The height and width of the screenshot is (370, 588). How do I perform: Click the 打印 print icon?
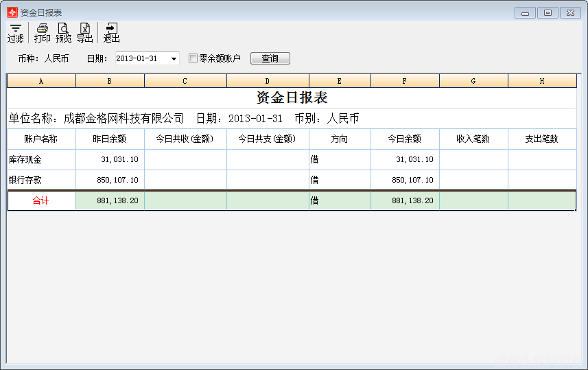click(42, 32)
